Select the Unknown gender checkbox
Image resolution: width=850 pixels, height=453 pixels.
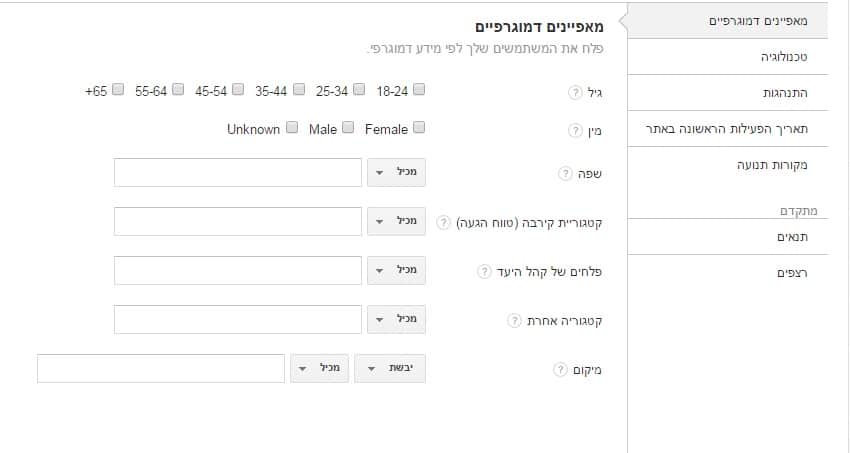(292, 127)
